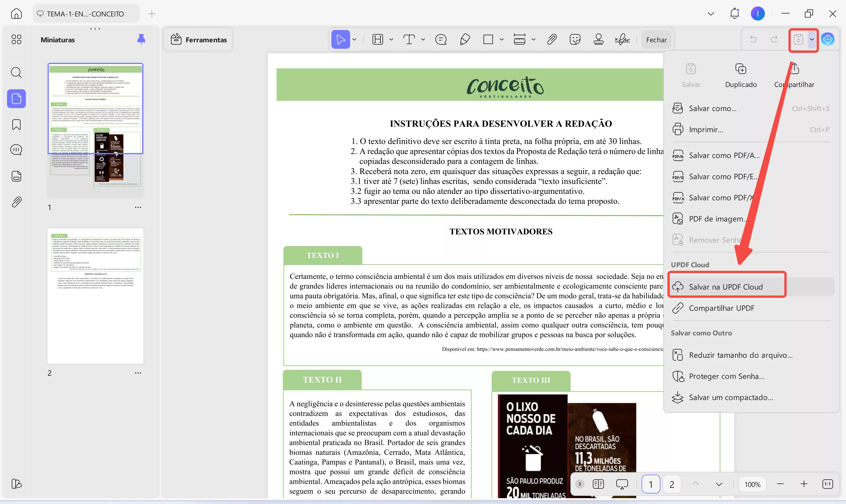
Task: Open the search panel in sidebar
Action: pyautogui.click(x=16, y=72)
